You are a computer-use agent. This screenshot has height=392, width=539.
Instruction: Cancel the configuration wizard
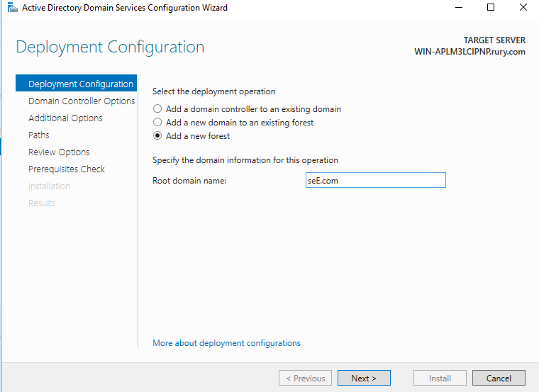[x=499, y=378]
